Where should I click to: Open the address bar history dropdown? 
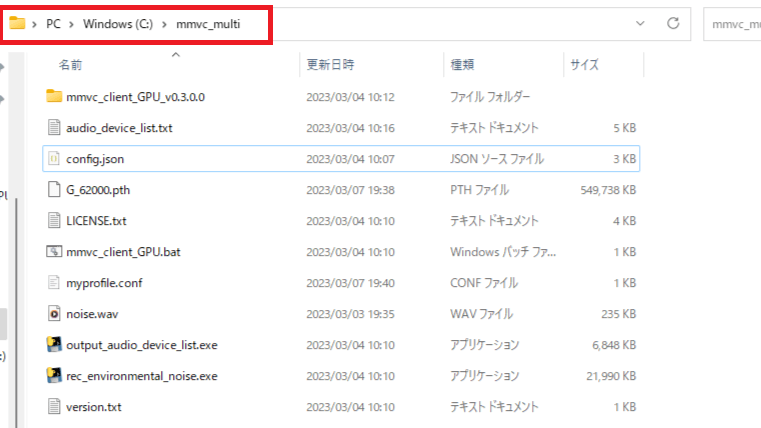point(640,23)
